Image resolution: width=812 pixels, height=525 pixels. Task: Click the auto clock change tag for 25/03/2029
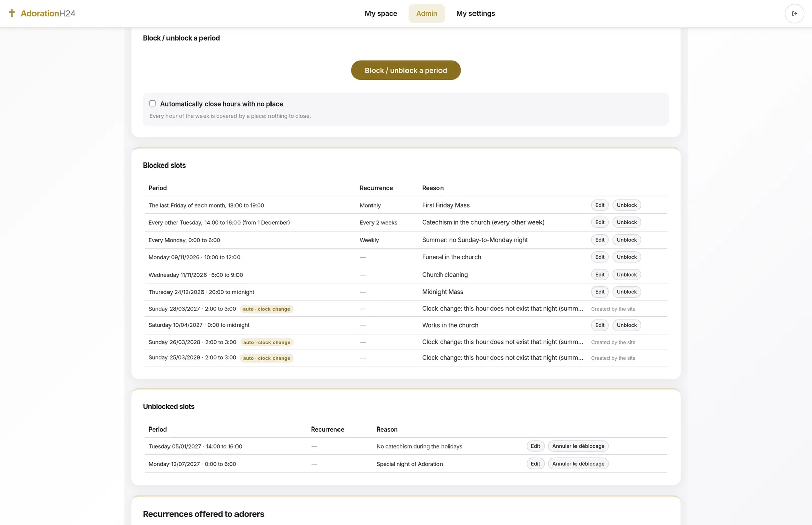click(x=266, y=358)
